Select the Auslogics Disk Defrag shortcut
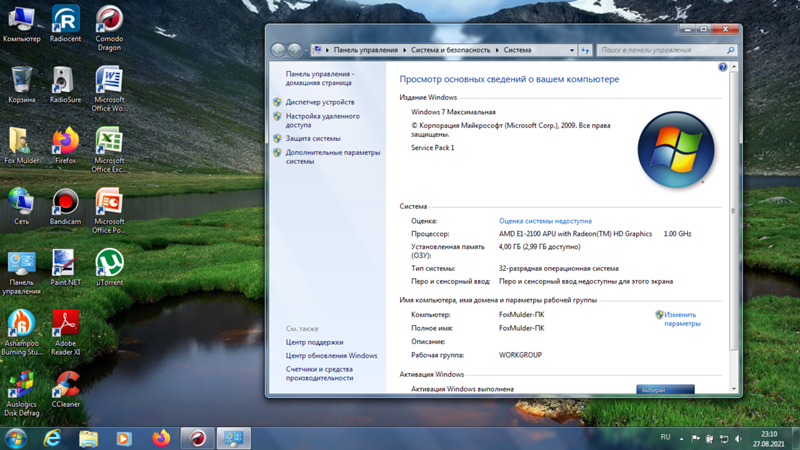 click(x=21, y=393)
